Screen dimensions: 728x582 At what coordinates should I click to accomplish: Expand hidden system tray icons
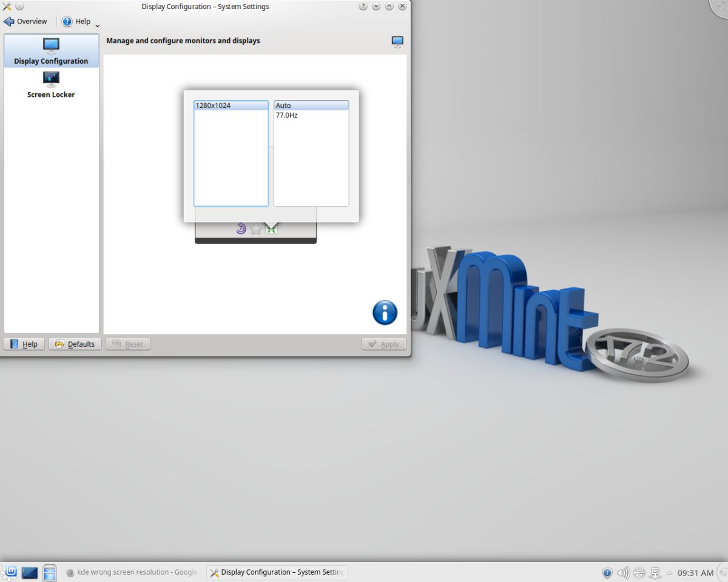coord(669,572)
